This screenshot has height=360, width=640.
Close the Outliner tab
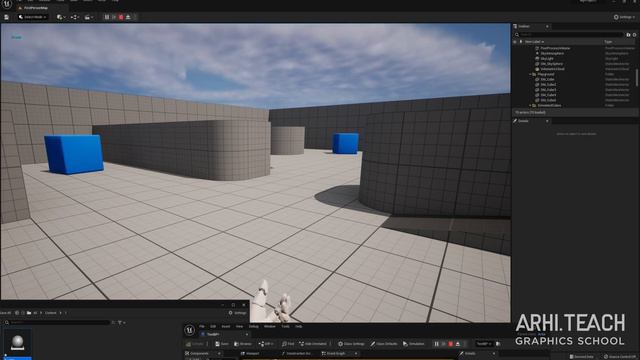(x=547, y=27)
